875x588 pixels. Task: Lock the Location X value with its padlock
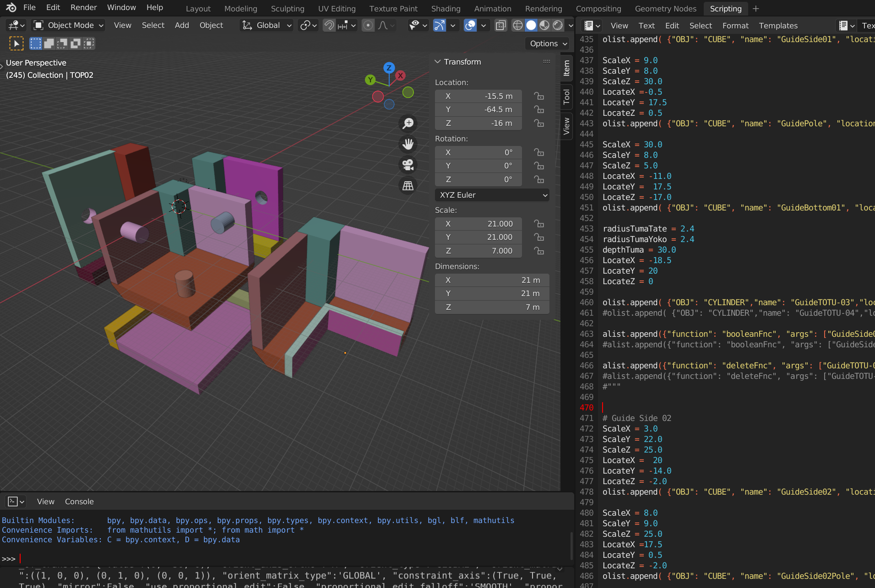[538, 96]
